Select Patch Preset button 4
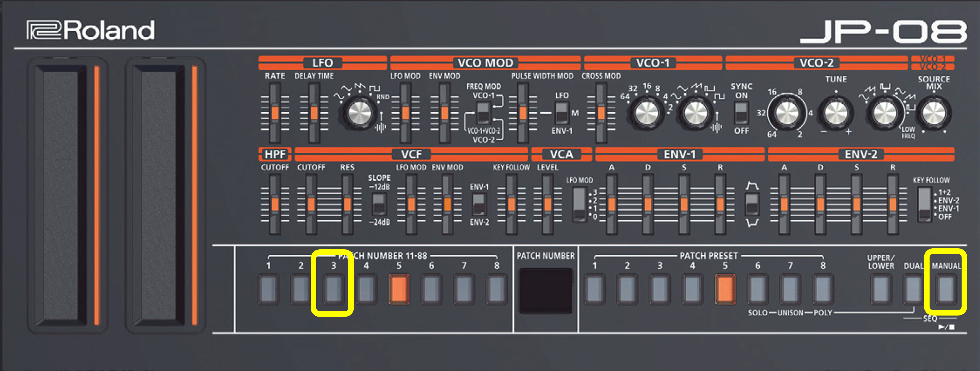Image resolution: width=980 pixels, height=371 pixels. click(692, 289)
